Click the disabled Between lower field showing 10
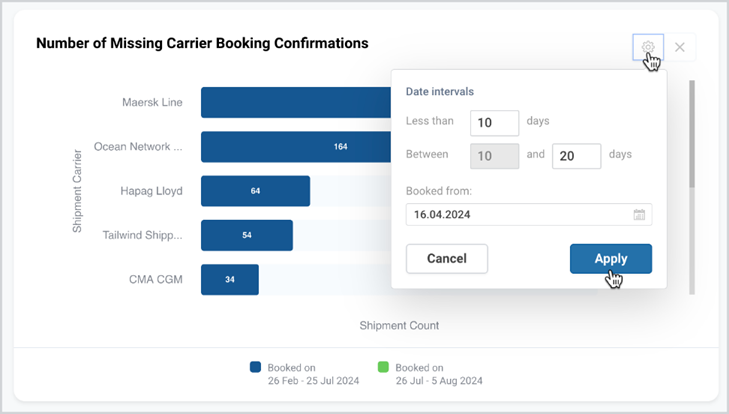The image size is (729, 414). [x=494, y=156]
